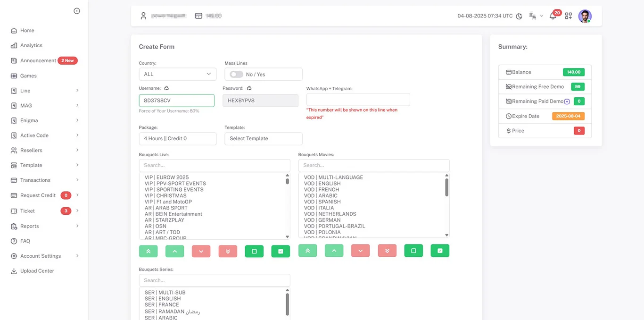The height and width of the screenshot is (320, 644).
Task: Regenerate password with refresh icon
Action: (249, 88)
